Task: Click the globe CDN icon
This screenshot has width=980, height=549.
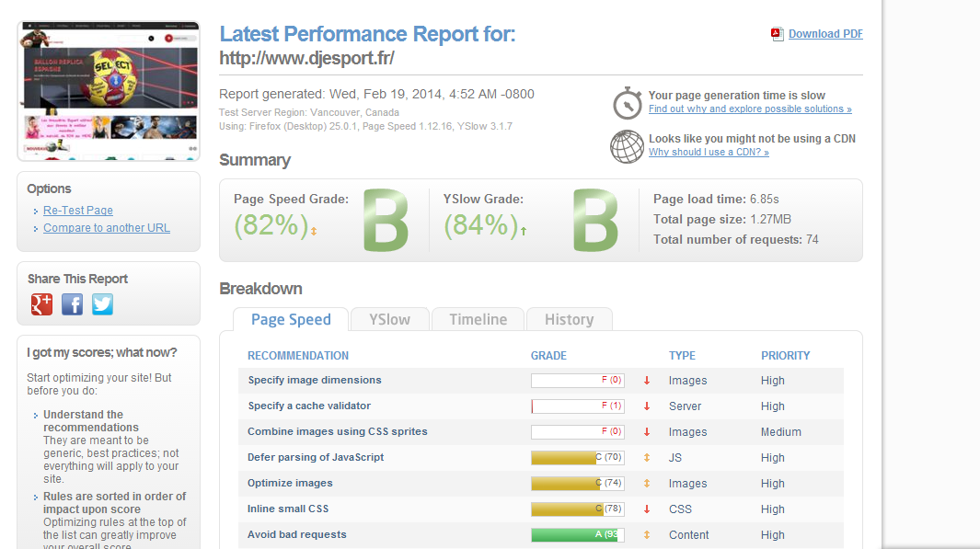Action: pos(627,146)
